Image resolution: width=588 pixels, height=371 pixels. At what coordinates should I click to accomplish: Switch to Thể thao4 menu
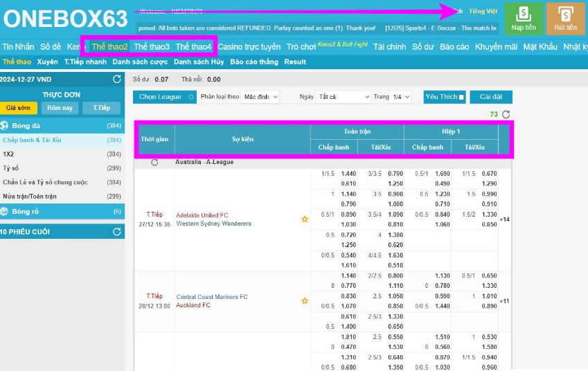[193, 47]
